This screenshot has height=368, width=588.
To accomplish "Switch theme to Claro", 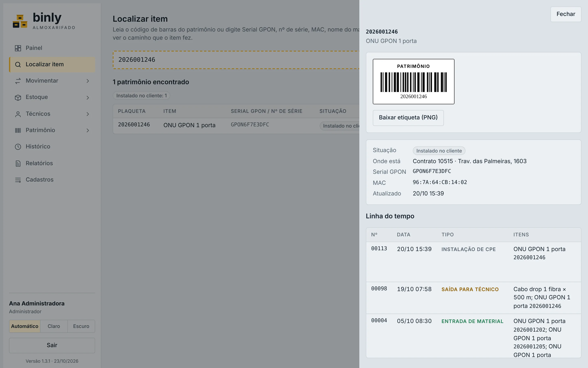I will tap(54, 326).
